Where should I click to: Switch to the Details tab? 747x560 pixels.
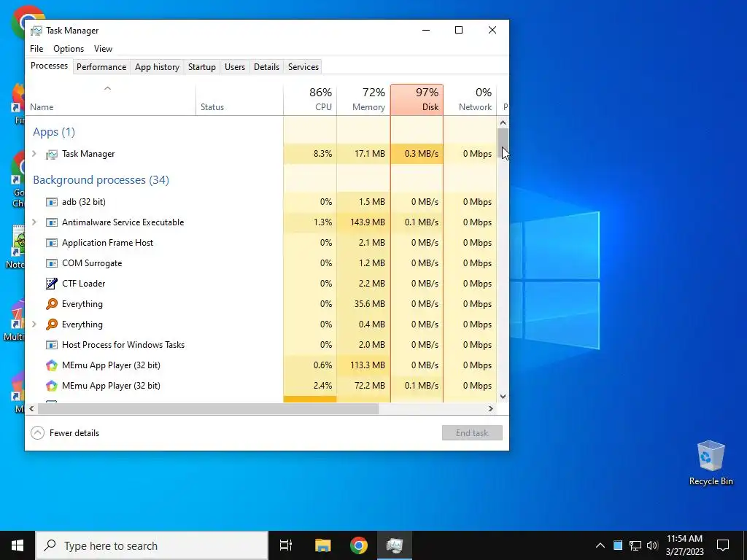pyautogui.click(x=266, y=67)
